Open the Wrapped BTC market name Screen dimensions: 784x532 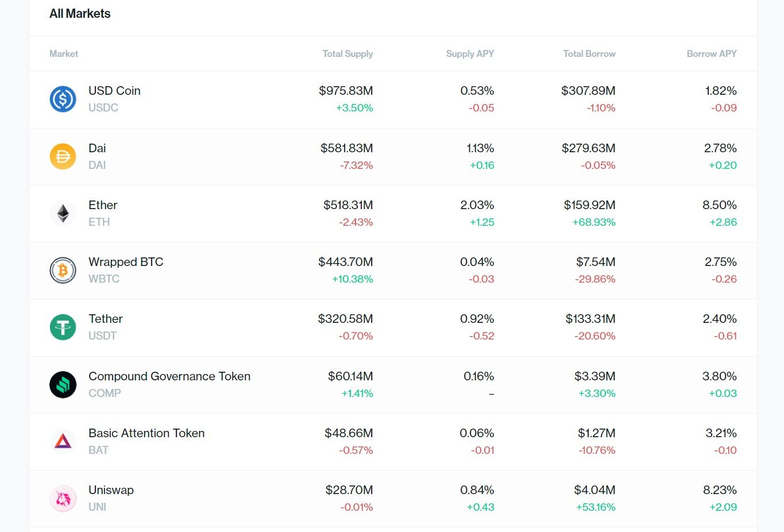click(126, 262)
